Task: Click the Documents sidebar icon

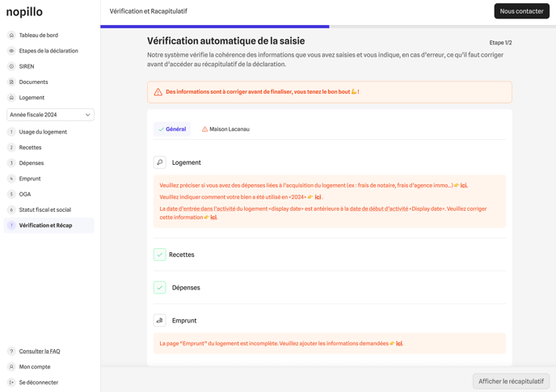Action: pos(11,82)
